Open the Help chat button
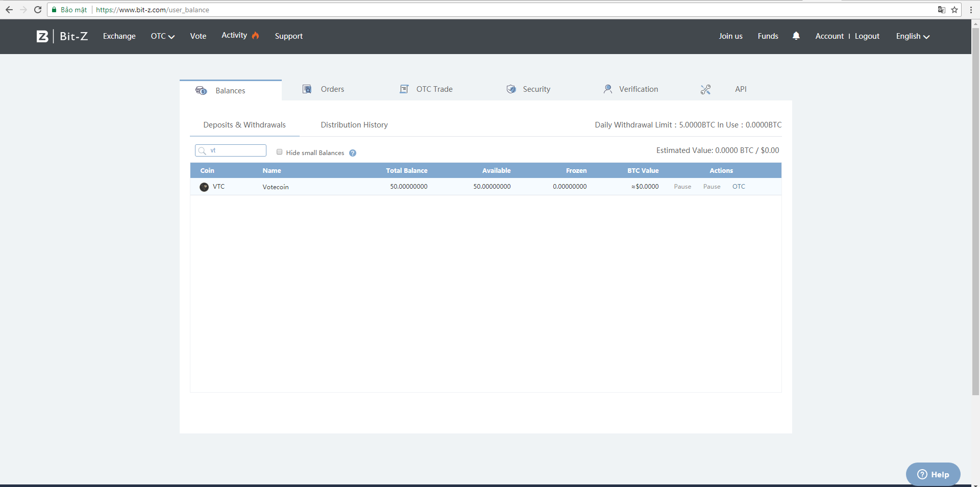The height and width of the screenshot is (487, 980). click(933, 474)
